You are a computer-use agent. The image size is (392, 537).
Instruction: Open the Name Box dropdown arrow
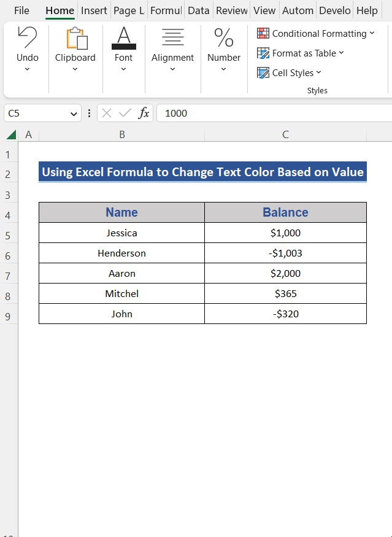pyautogui.click(x=73, y=114)
